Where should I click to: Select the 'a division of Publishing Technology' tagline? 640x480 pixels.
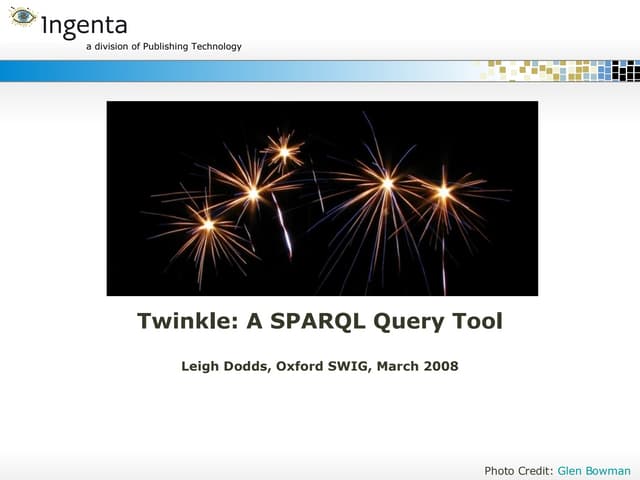tap(163, 47)
